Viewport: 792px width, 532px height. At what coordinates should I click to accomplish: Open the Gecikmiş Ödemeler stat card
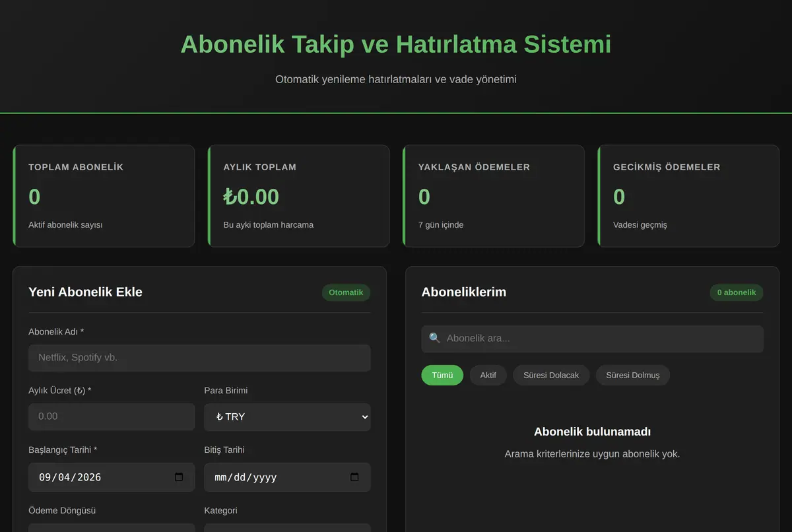pos(688,196)
